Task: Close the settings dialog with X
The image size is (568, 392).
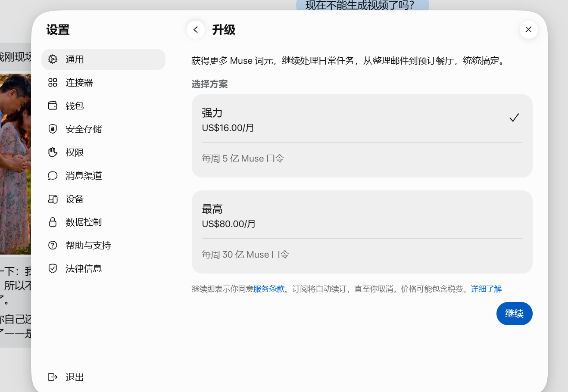Action: pos(528,30)
